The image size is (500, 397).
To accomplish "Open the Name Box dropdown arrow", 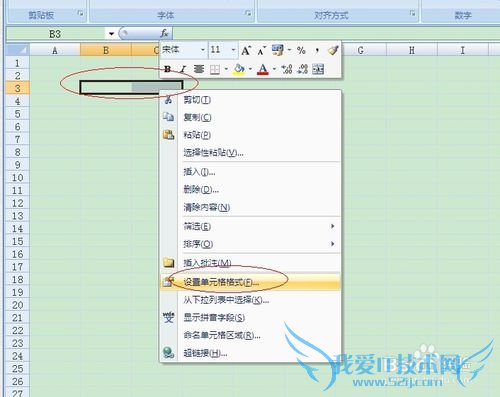I will (x=111, y=34).
